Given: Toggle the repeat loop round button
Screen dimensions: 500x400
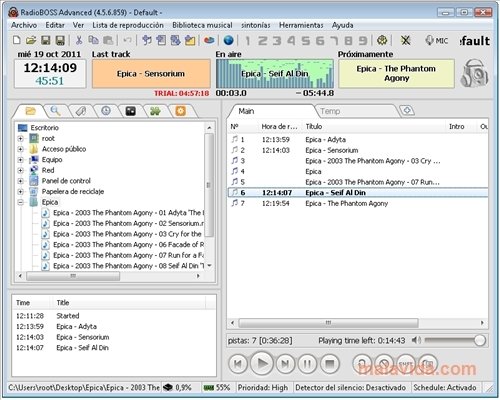Looking at the screenshot, I should tap(362, 364).
